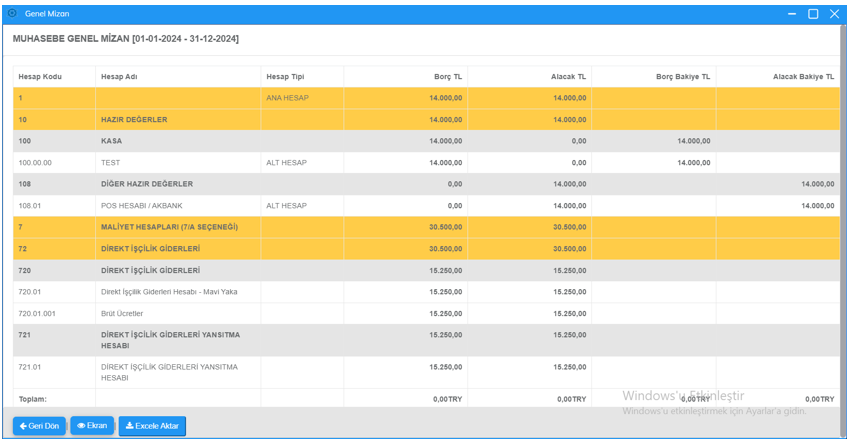Click the Hesap Tipi column header
Screen dimensions: 848x448
point(285,76)
